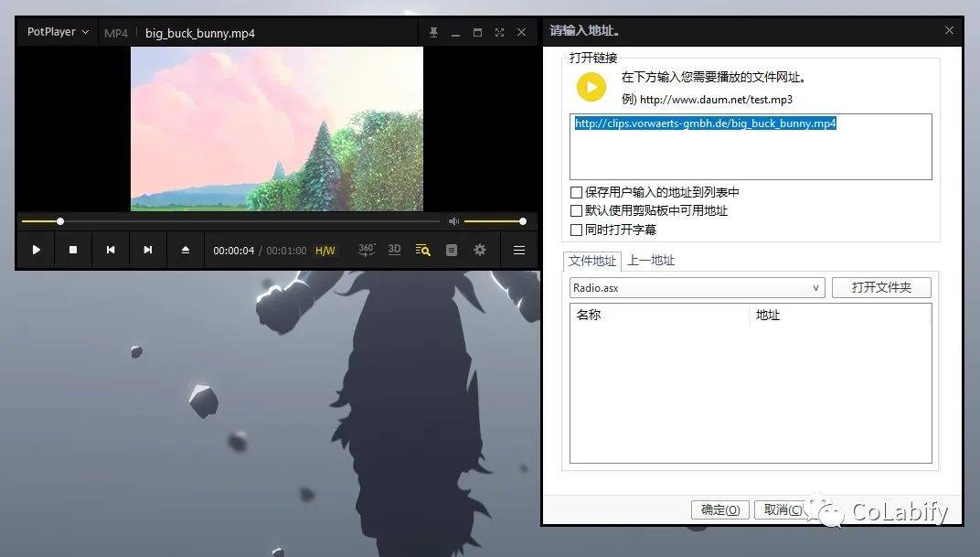Screen dimensions: 980x557
Task: Click the pin-on-top icon in the title bar
Action: [433, 31]
